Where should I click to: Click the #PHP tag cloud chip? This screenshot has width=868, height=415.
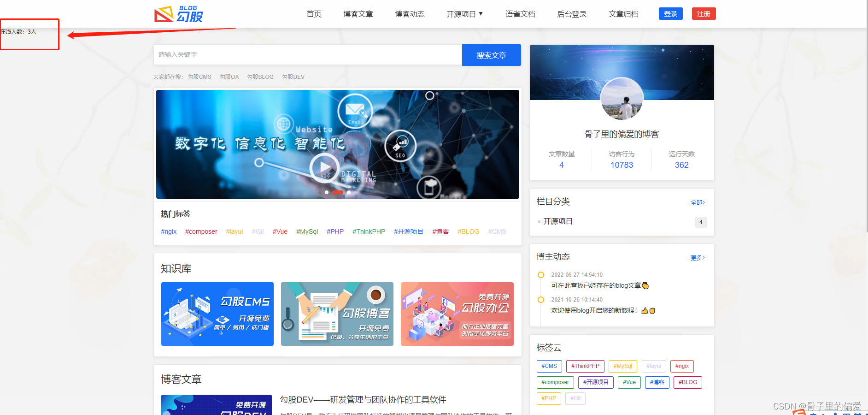[549, 398]
